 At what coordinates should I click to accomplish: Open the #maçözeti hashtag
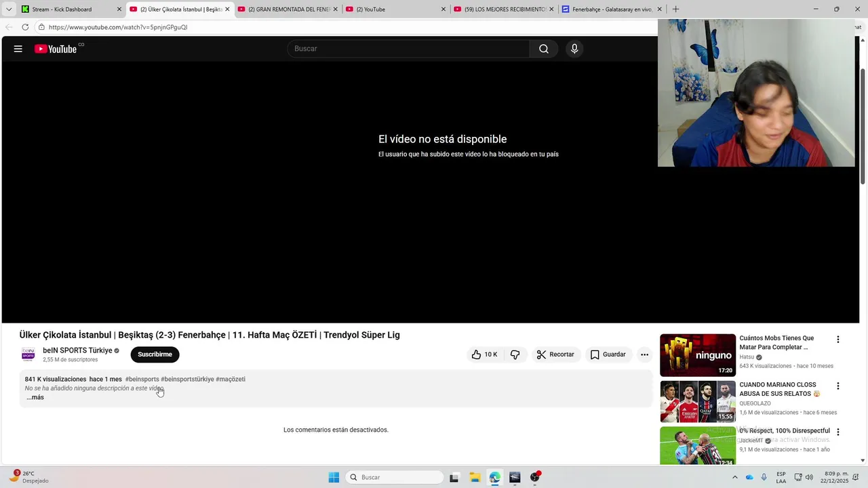point(231,379)
